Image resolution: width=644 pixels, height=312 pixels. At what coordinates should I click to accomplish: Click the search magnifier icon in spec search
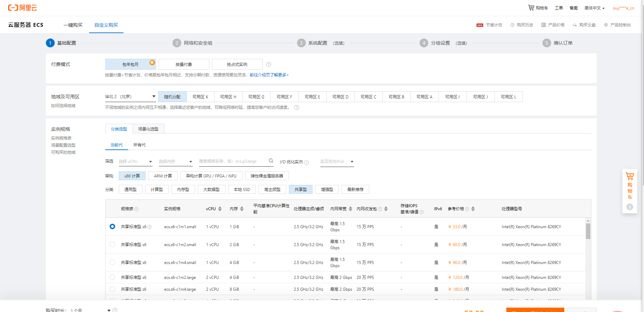pyautogui.click(x=271, y=161)
